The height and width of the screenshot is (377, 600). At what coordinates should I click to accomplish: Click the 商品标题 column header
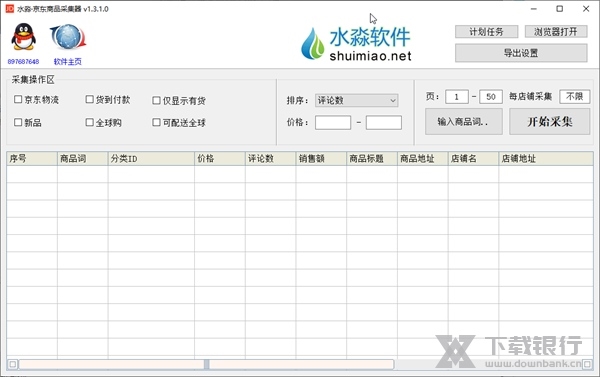(x=372, y=158)
